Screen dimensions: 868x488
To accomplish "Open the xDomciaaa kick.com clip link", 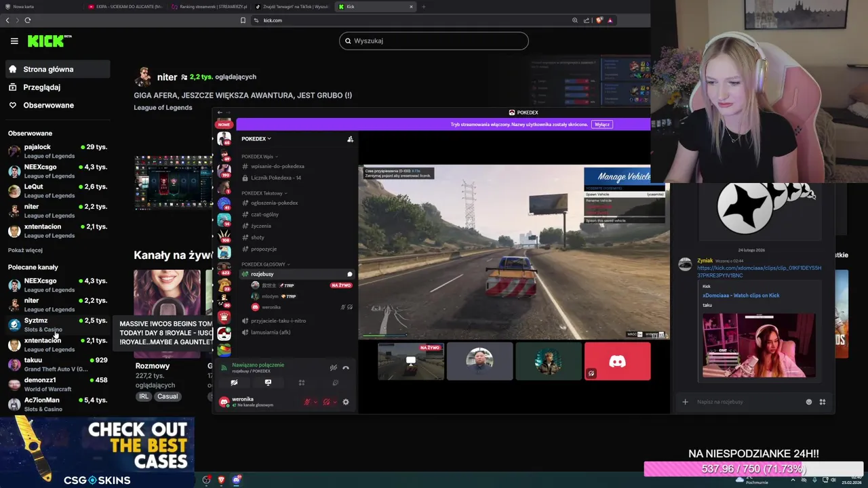I will [759, 271].
